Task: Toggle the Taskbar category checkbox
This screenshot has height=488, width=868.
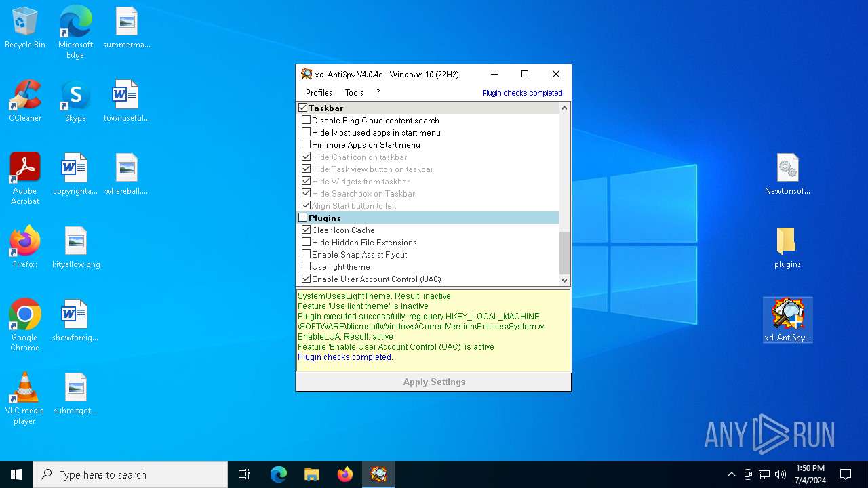Action: click(x=303, y=108)
